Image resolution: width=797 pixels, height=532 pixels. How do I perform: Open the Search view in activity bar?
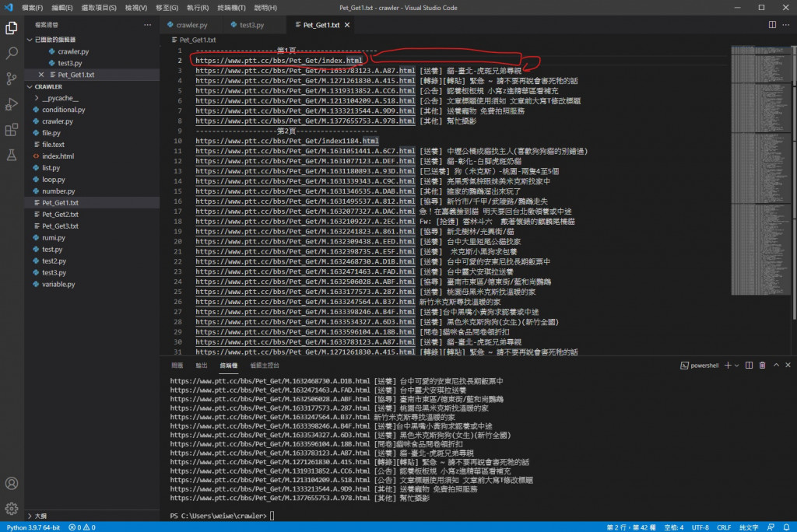[x=11, y=54]
